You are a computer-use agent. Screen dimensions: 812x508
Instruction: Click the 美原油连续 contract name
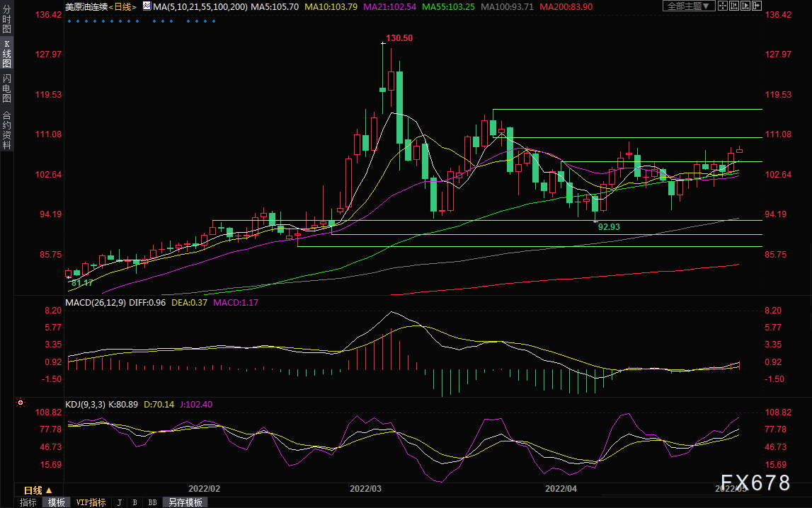[86, 7]
